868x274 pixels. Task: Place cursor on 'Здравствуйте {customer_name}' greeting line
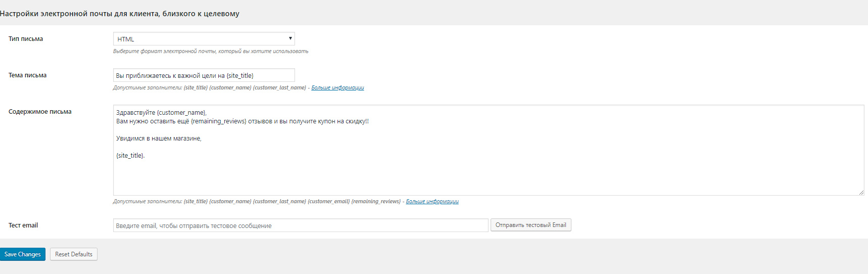point(161,113)
